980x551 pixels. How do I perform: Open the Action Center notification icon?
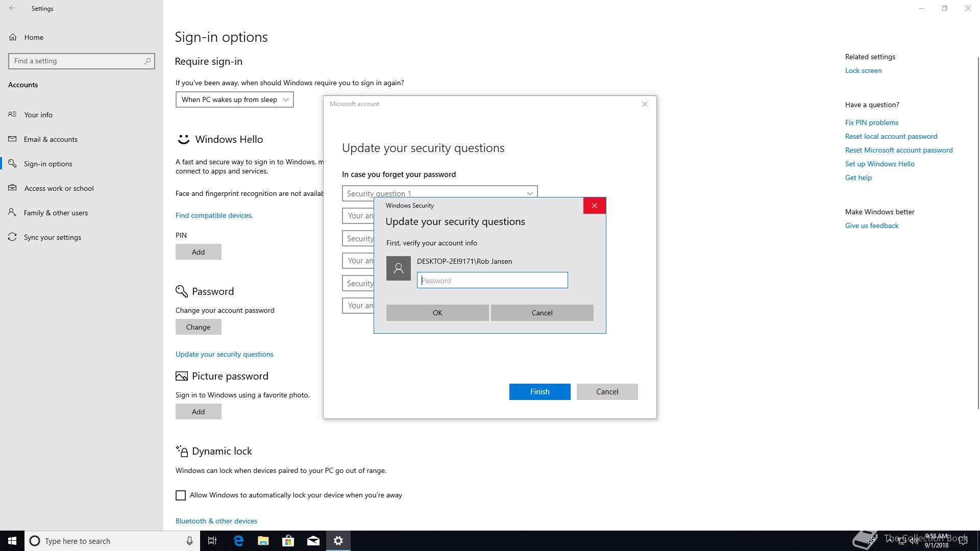963,541
